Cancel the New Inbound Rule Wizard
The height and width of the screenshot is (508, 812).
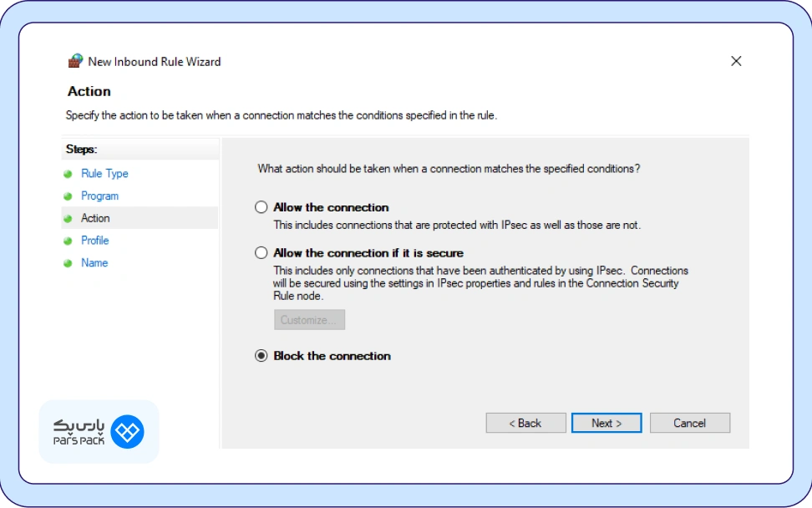coord(689,423)
